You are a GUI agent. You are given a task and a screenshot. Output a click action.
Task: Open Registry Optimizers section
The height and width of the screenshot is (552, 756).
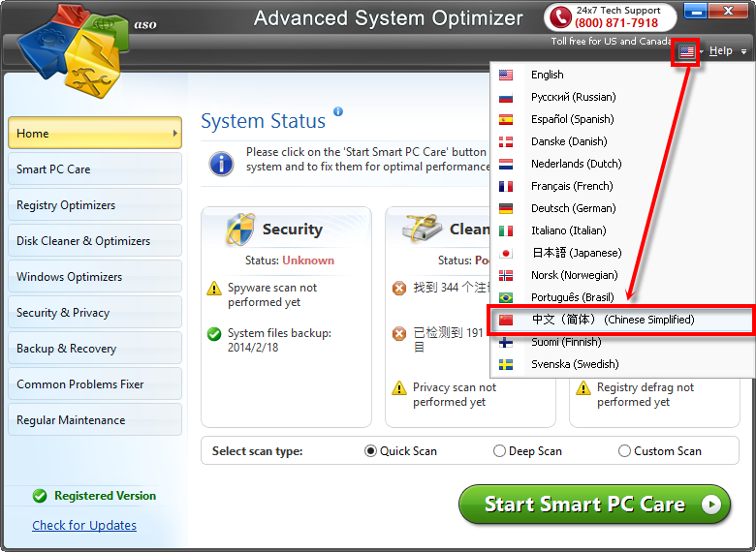pyautogui.click(x=95, y=204)
